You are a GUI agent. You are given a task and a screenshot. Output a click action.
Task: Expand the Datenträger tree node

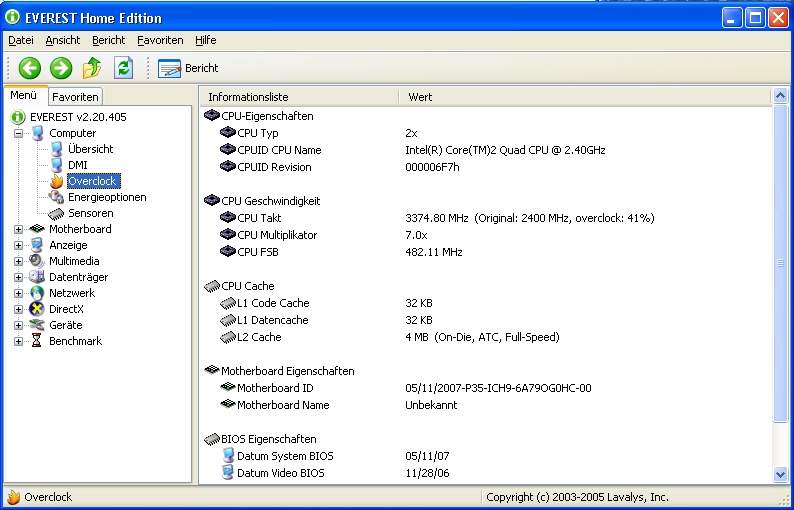(18, 278)
